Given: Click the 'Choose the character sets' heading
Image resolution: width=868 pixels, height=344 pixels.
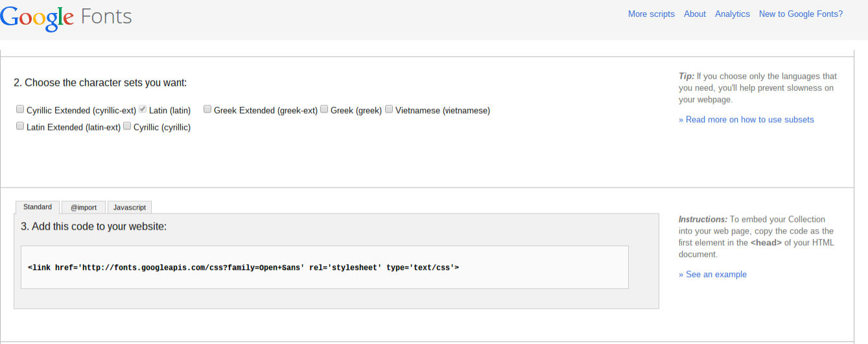Looking at the screenshot, I should 100,83.
